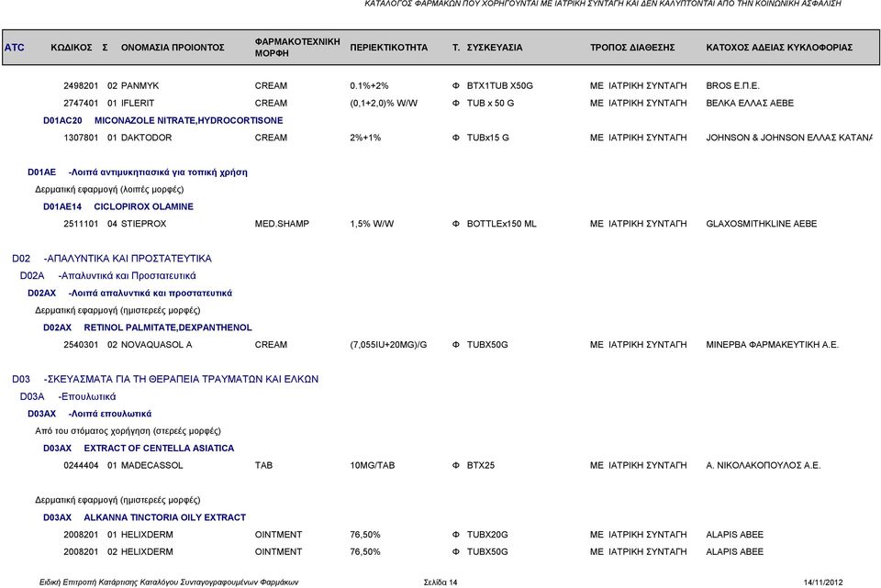881x588 pixels.
Task: Click the ATC column header
Action: [15, 47]
